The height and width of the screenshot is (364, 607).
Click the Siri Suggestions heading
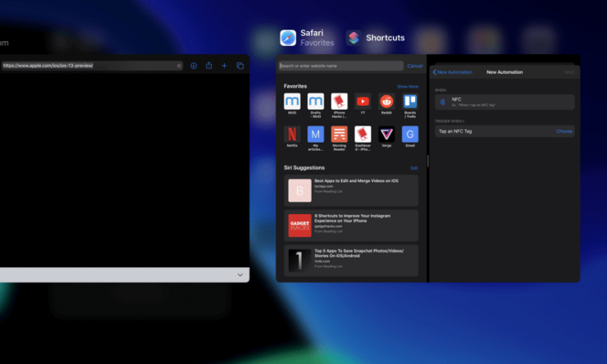point(303,168)
